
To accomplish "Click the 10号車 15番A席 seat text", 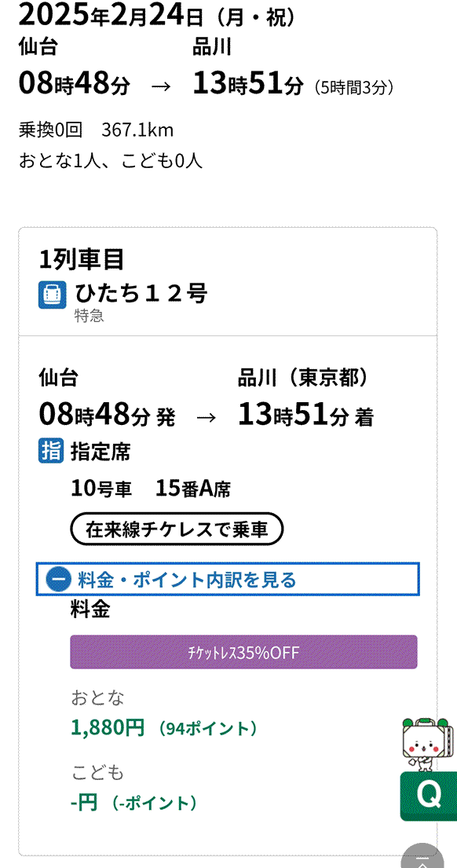I will point(151,489).
